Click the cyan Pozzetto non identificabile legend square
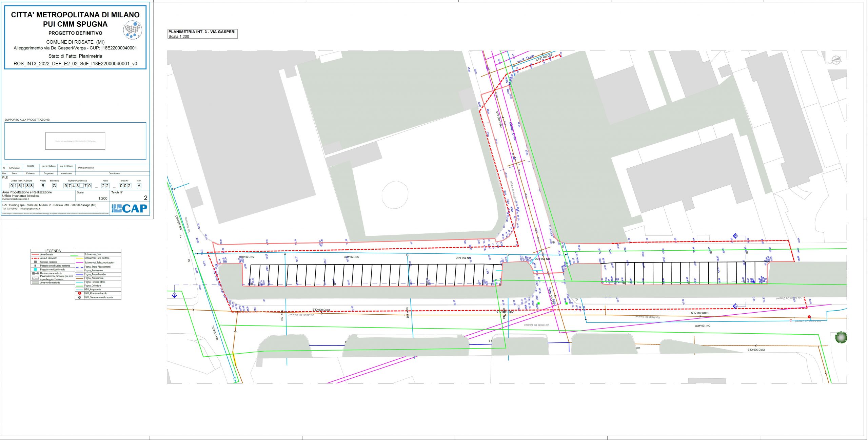 point(35,270)
